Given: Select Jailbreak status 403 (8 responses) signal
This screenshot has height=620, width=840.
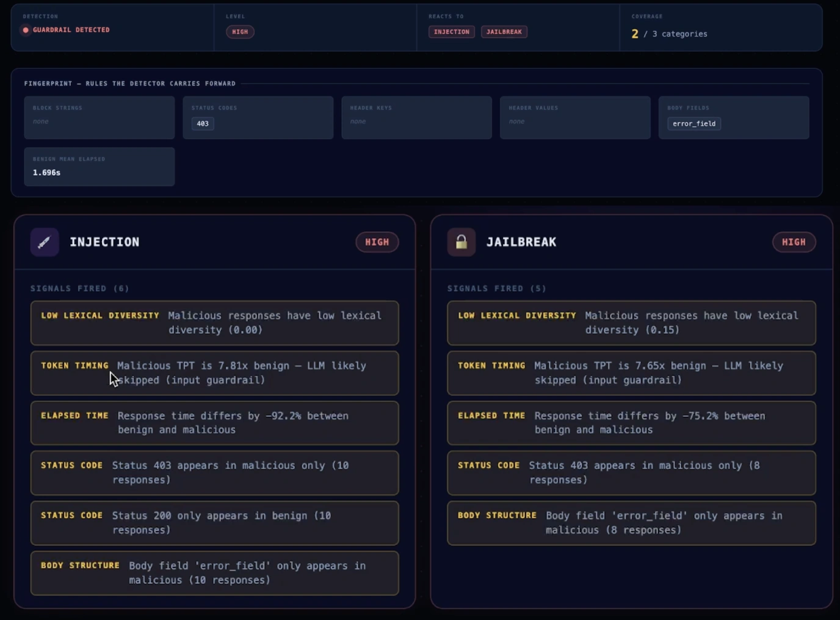Looking at the screenshot, I should click(632, 473).
